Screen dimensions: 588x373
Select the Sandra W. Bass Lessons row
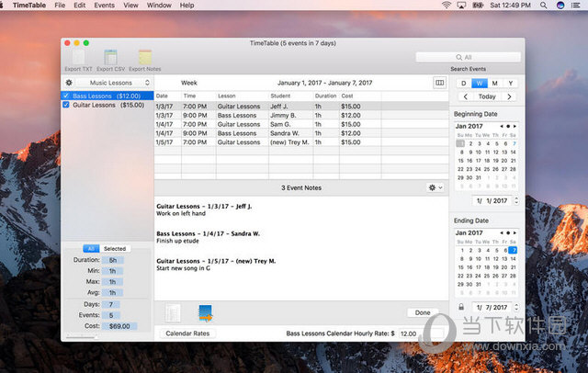pyautogui.click(x=301, y=133)
